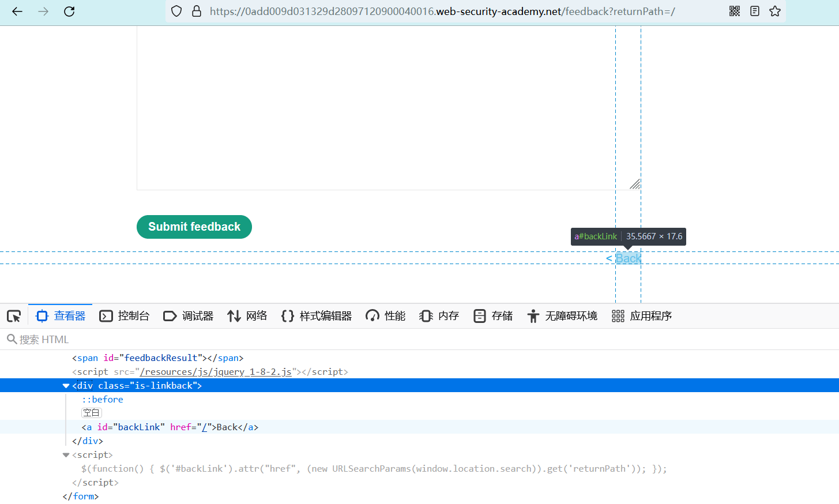Click the jquery_1-8-2.js source link

coord(216,372)
